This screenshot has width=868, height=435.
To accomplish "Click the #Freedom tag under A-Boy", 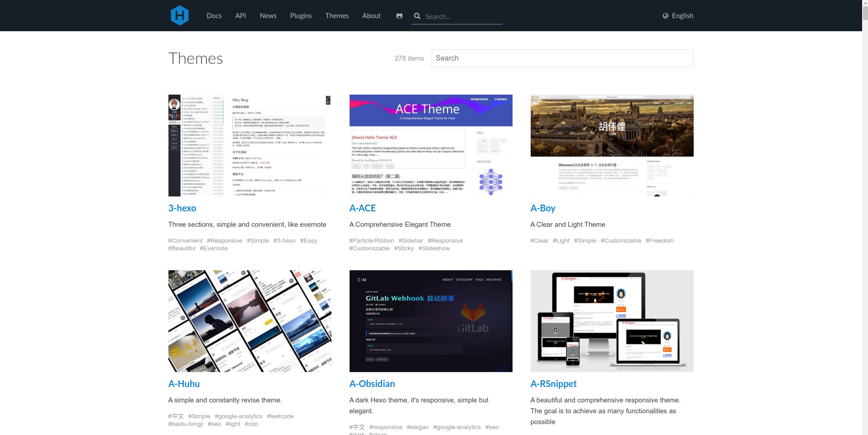I will 659,241.
